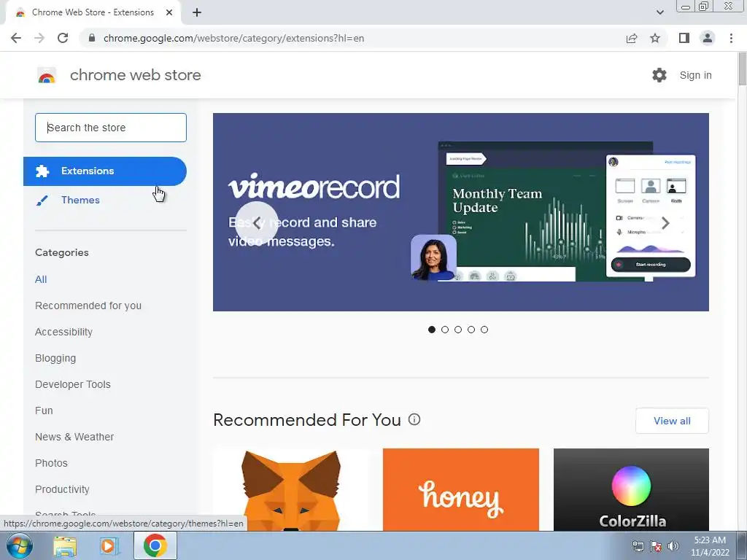The image size is (747, 560).
Task: Open the ColorZilla extension card
Action: [x=631, y=489]
